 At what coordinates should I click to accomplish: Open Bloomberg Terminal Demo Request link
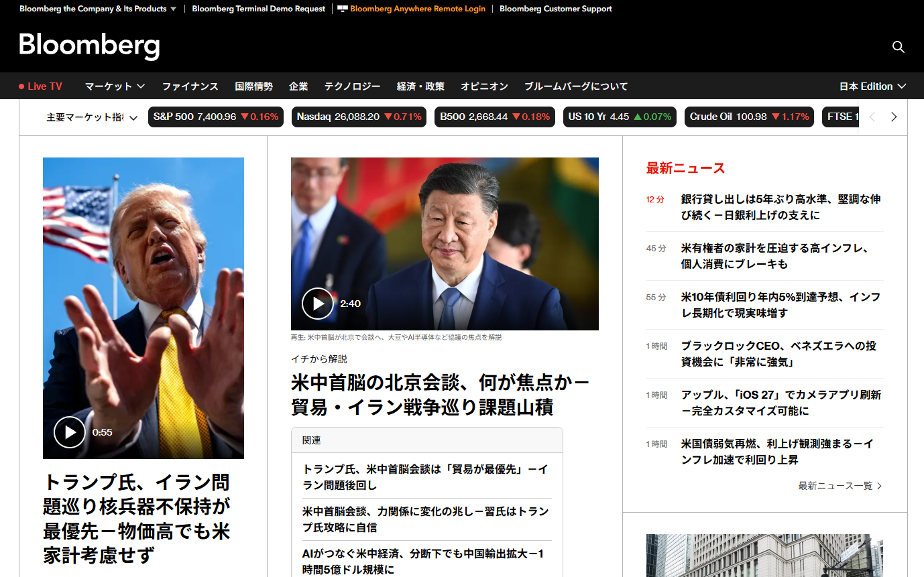pyautogui.click(x=258, y=9)
